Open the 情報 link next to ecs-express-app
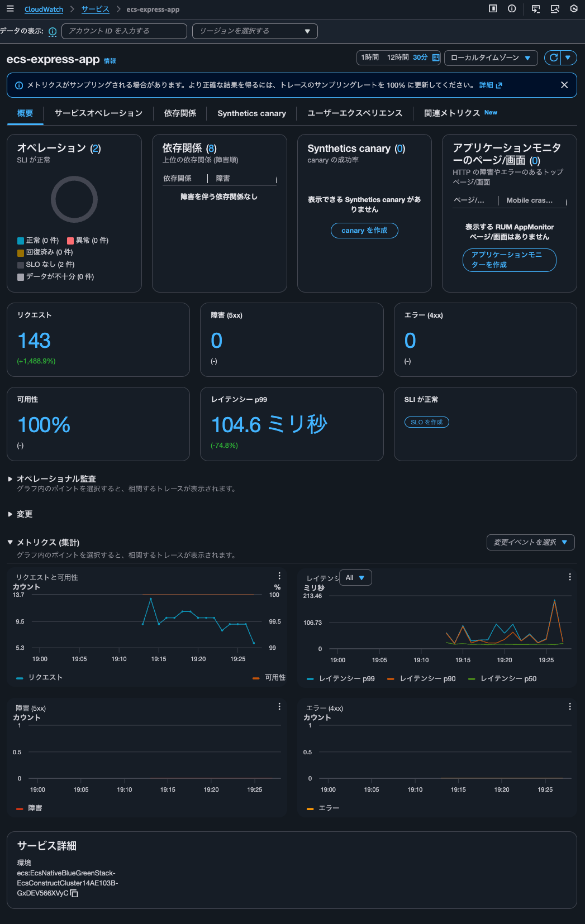585x924 pixels. 110,61
